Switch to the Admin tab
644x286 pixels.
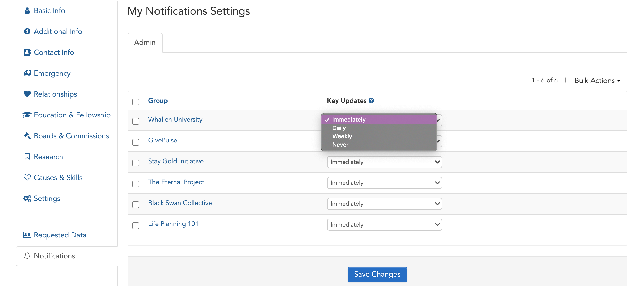point(145,43)
